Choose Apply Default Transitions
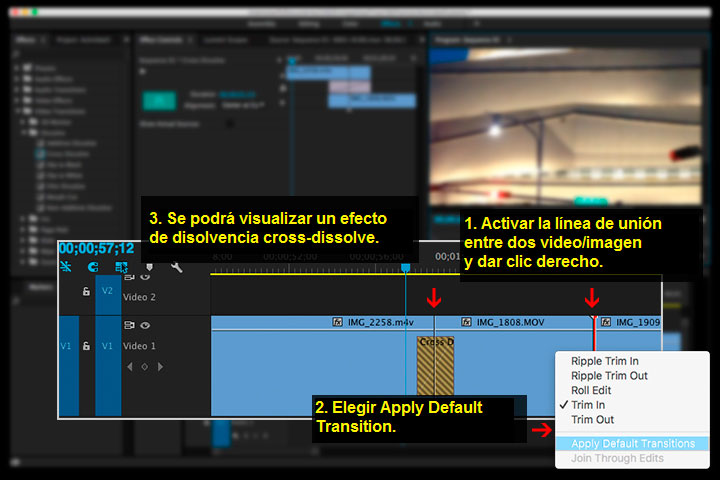720x480 pixels. point(632,444)
